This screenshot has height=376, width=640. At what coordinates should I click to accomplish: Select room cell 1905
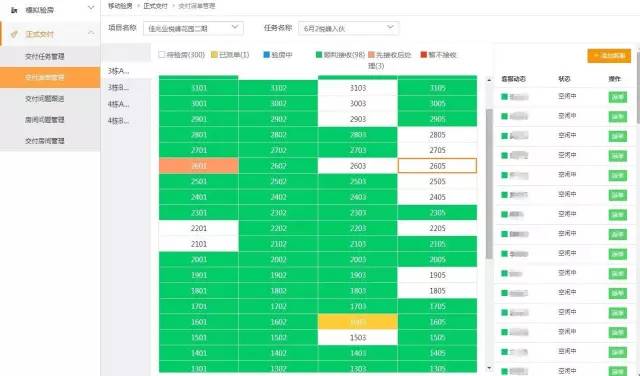(x=437, y=275)
